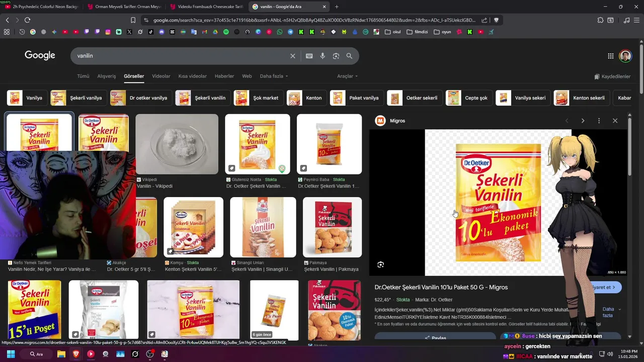Screen dimensions: 644x362
Task: Open the okul bookmarks folder
Action: 392,32
